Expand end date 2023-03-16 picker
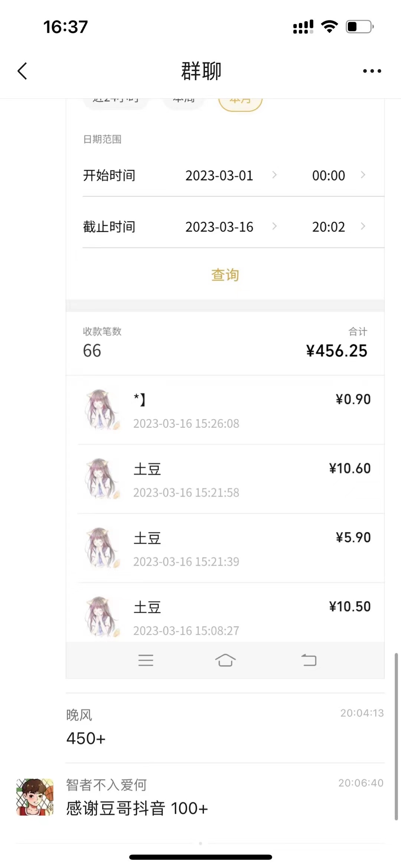This screenshot has height=868, width=401. coord(230,227)
